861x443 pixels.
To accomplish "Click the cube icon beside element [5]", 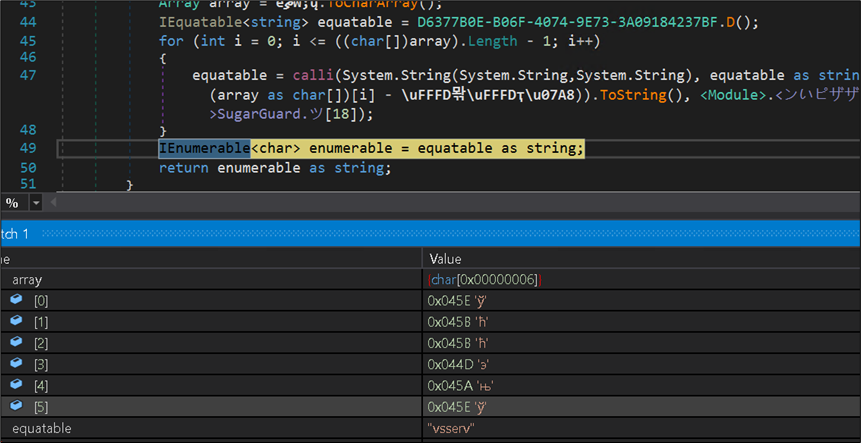I will (x=16, y=405).
